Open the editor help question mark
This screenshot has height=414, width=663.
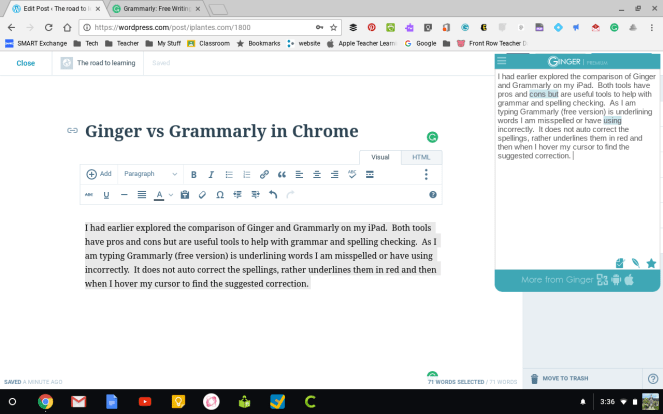coord(433,195)
